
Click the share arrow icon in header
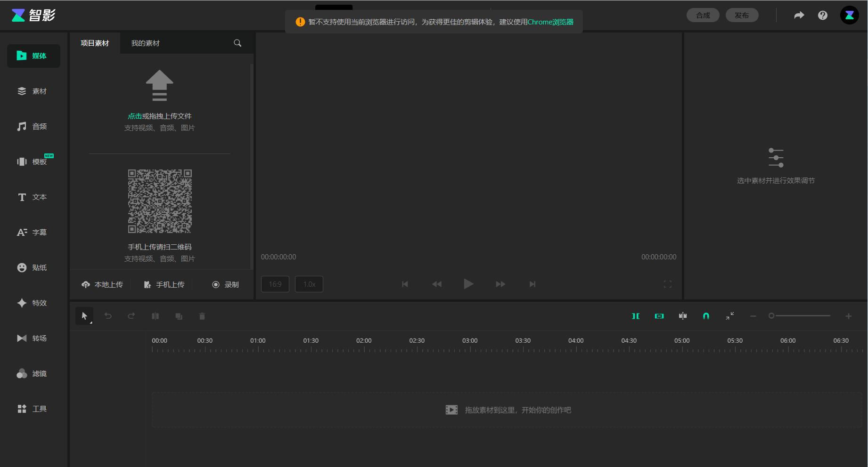pyautogui.click(x=799, y=16)
